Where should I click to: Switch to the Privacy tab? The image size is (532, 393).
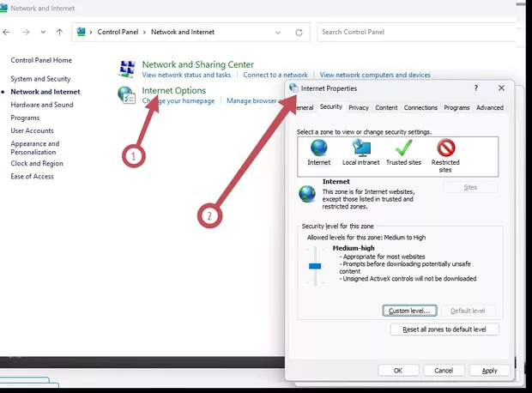click(x=359, y=107)
